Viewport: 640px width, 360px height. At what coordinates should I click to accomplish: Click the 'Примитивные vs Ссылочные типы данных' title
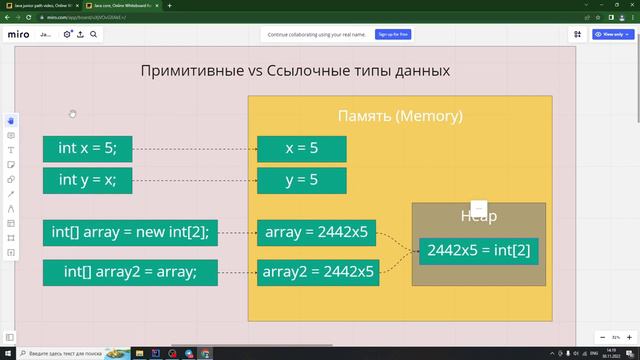tap(295, 71)
